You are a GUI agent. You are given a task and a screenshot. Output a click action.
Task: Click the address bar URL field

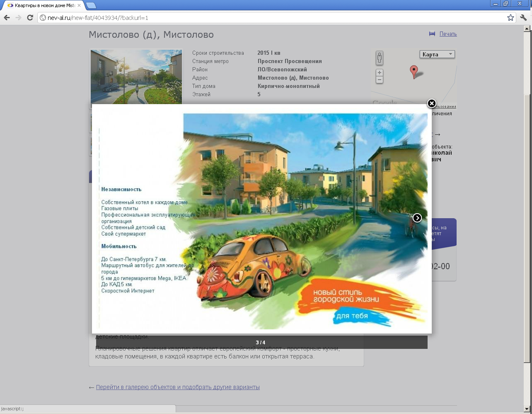point(273,17)
